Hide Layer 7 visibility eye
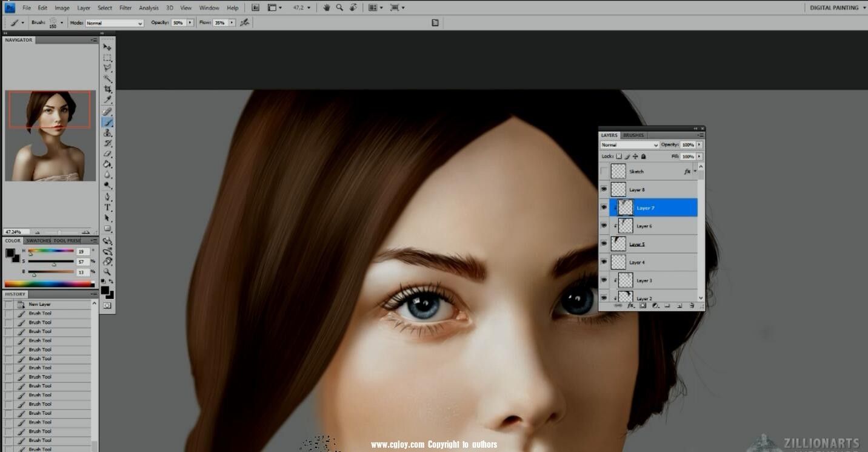The height and width of the screenshot is (452, 868). tap(604, 207)
